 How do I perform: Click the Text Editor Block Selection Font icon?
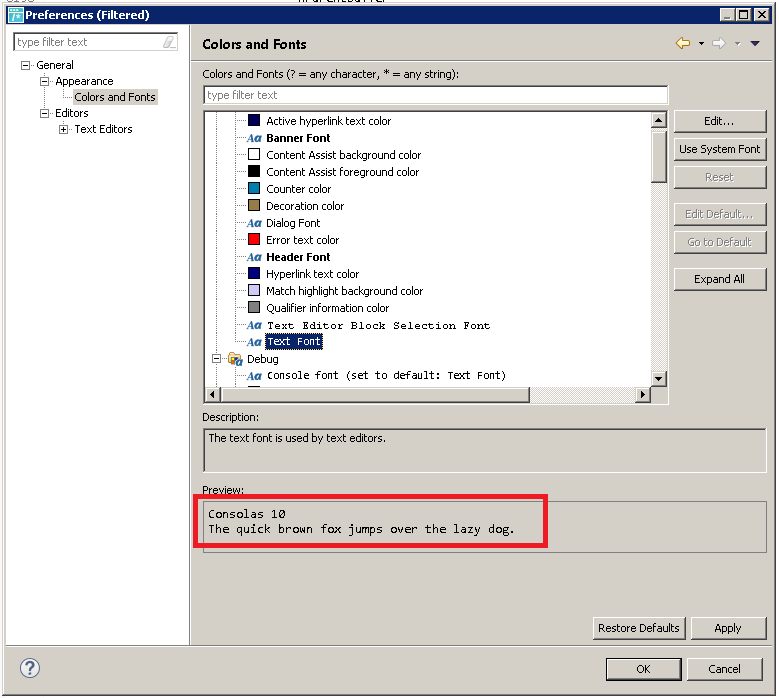[x=254, y=325]
